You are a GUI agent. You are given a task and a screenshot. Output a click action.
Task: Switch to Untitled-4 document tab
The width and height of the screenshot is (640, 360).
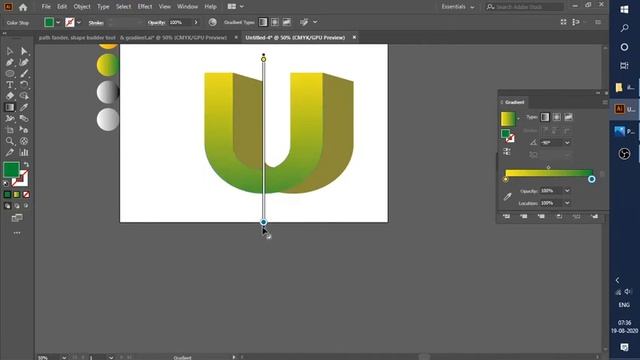click(295, 37)
